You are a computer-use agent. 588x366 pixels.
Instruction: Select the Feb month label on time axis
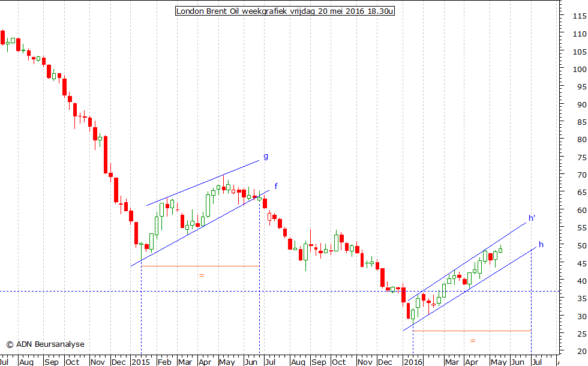164,362
